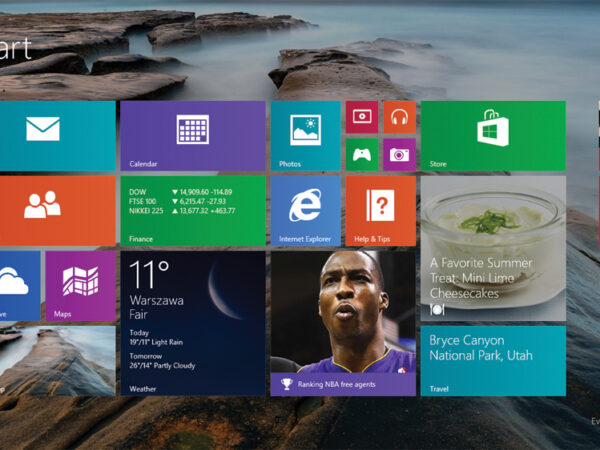
Task: Open the Windows Store shopping bag tile
Action: (x=492, y=136)
